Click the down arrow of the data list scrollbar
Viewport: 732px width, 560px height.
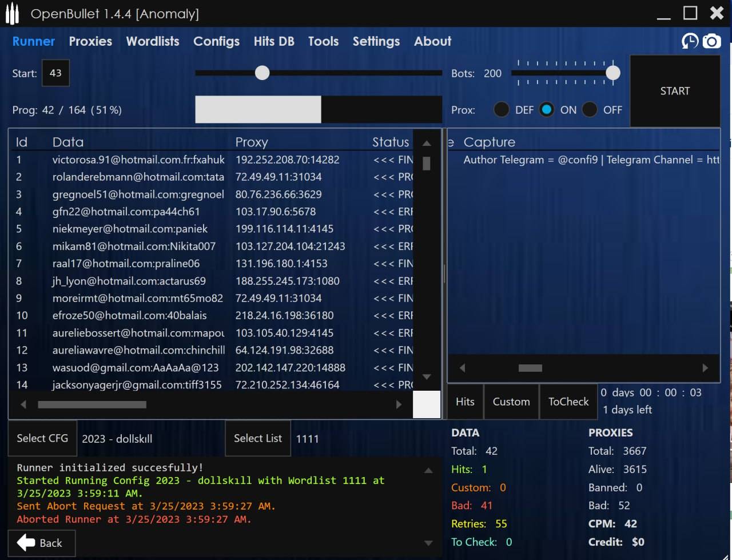click(x=426, y=376)
